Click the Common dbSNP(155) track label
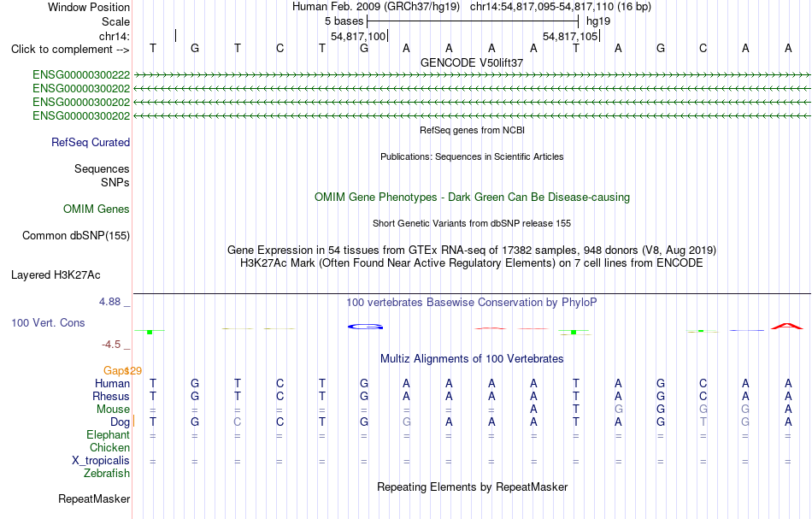 point(76,236)
